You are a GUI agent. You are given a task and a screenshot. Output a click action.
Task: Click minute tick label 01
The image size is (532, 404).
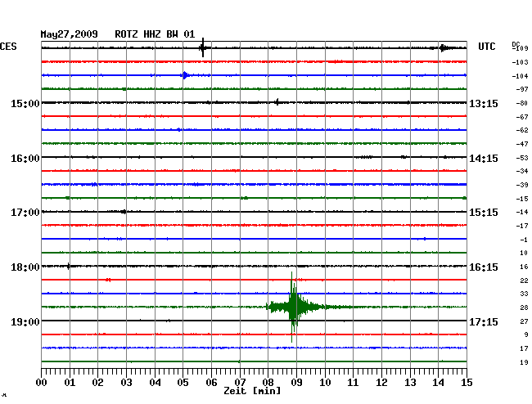(70, 383)
